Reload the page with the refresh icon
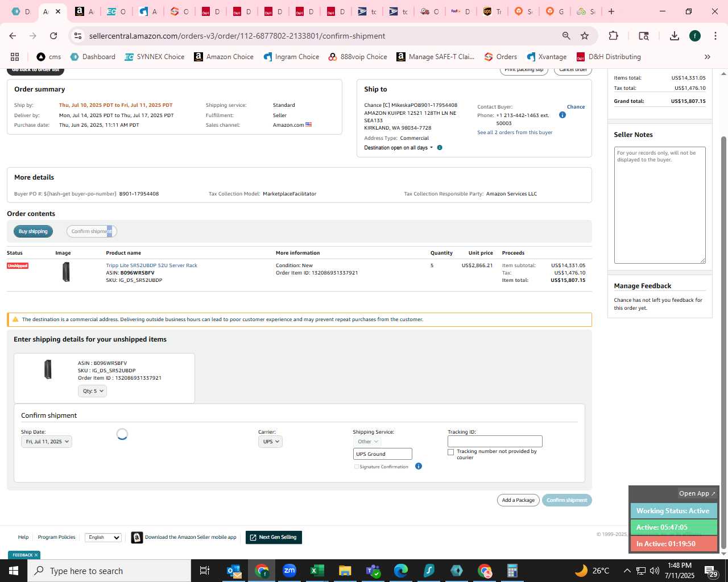The image size is (728, 582). point(53,36)
